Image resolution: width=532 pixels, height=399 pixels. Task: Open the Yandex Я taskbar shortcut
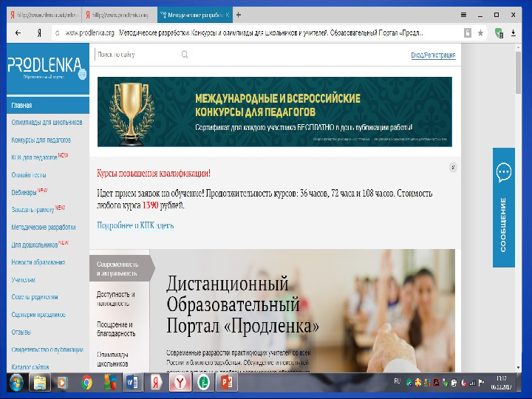pos(156,383)
